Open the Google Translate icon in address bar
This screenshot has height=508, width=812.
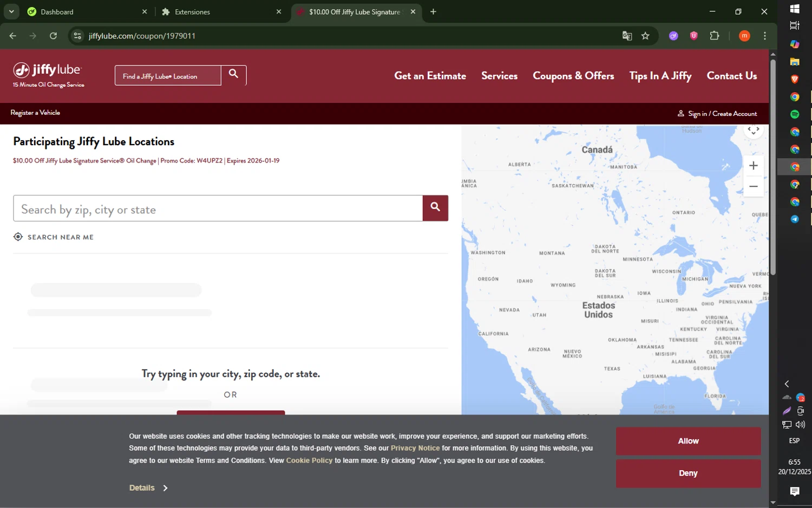pyautogui.click(x=627, y=36)
